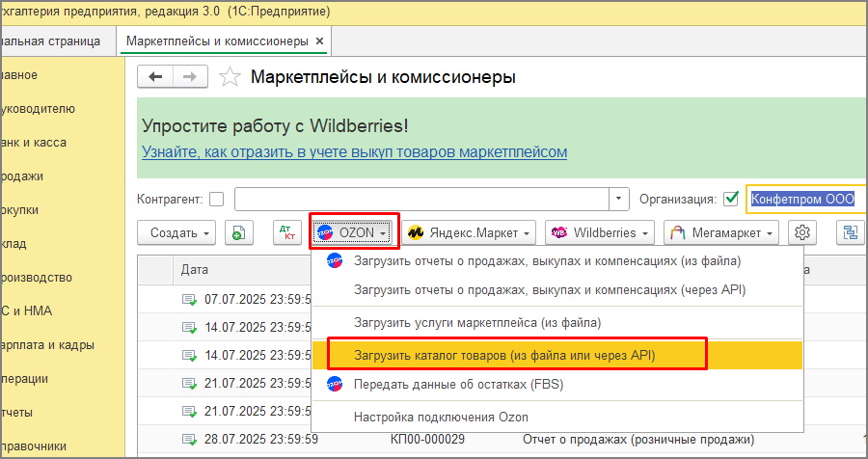Collapse the OZON dropdown menu button

pos(353,233)
